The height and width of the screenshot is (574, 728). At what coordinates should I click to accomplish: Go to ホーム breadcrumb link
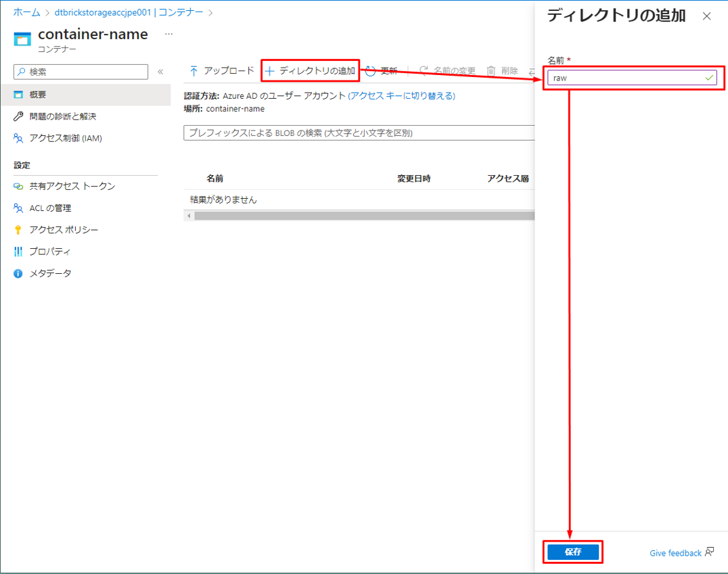click(x=26, y=13)
